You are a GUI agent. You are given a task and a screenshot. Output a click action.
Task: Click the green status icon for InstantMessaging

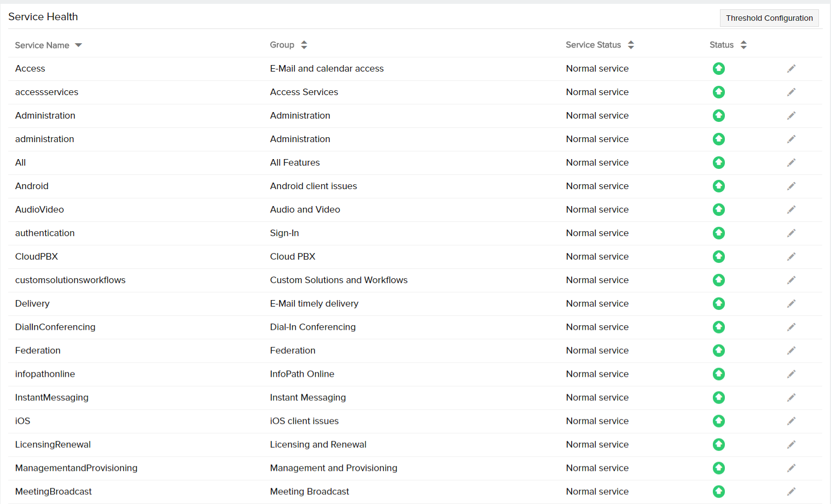(718, 397)
